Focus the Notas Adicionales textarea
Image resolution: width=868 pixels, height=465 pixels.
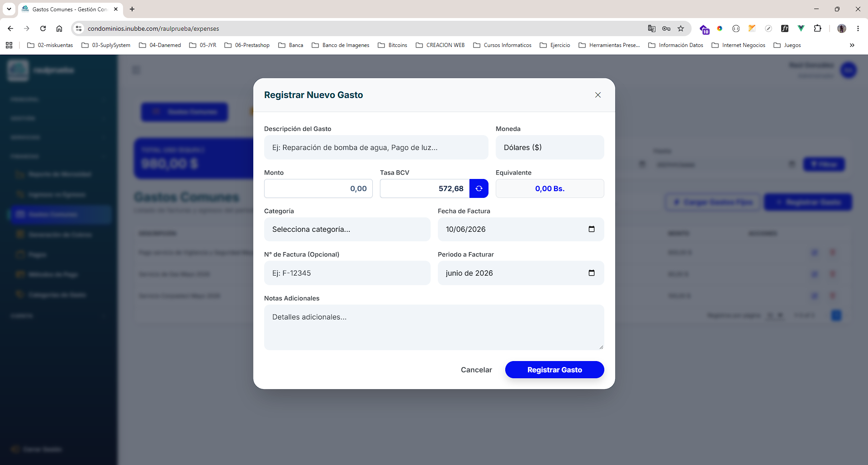[434, 327]
